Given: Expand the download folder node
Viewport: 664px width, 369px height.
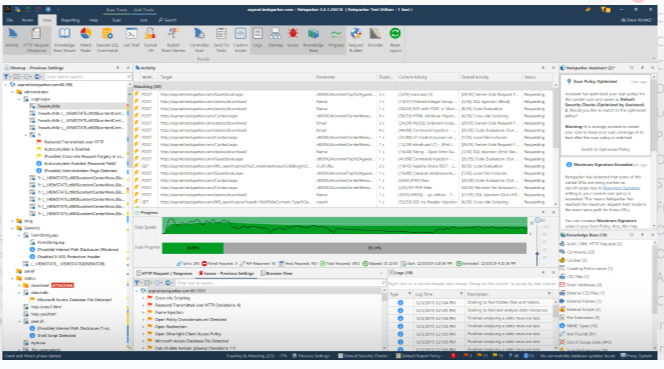Looking at the screenshot, I should coord(19,286).
